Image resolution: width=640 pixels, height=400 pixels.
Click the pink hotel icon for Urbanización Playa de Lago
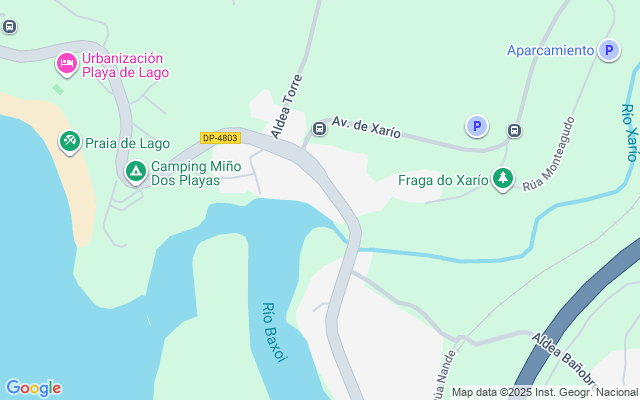[x=67, y=64]
